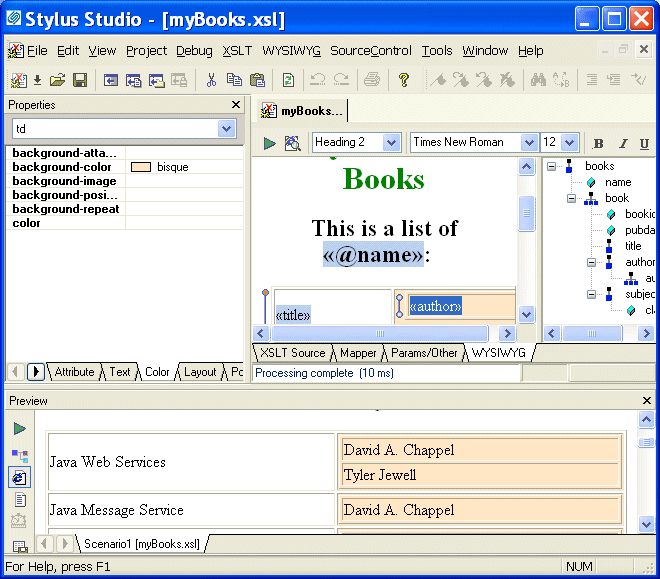Click the Cut scissors icon

tap(211, 80)
